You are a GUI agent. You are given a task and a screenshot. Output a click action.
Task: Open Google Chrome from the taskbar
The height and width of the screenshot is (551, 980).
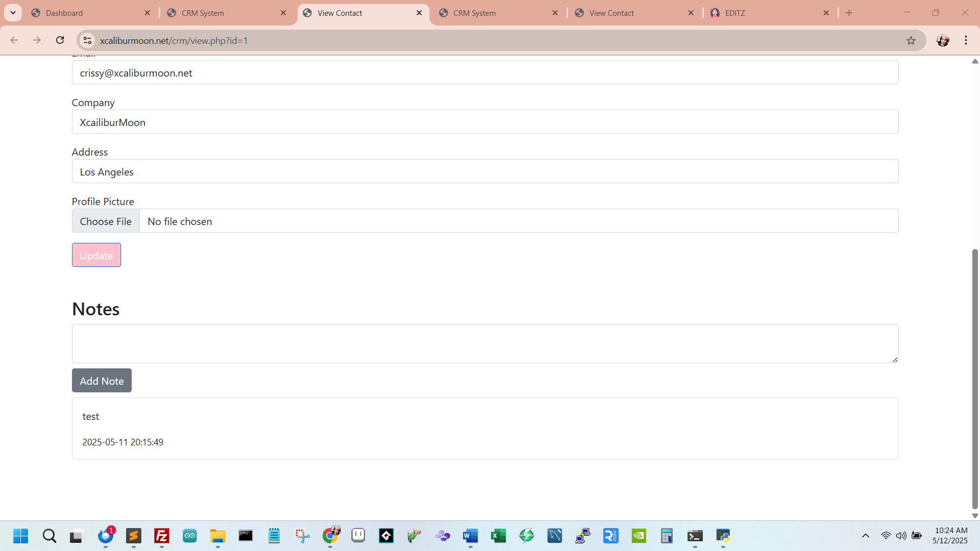pos(331,536)
